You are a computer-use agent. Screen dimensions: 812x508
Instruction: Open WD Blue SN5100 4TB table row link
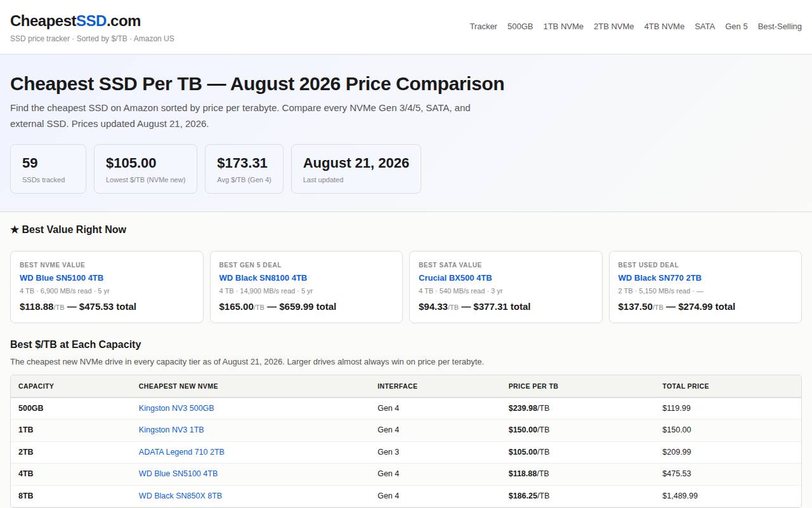(178, 474)
